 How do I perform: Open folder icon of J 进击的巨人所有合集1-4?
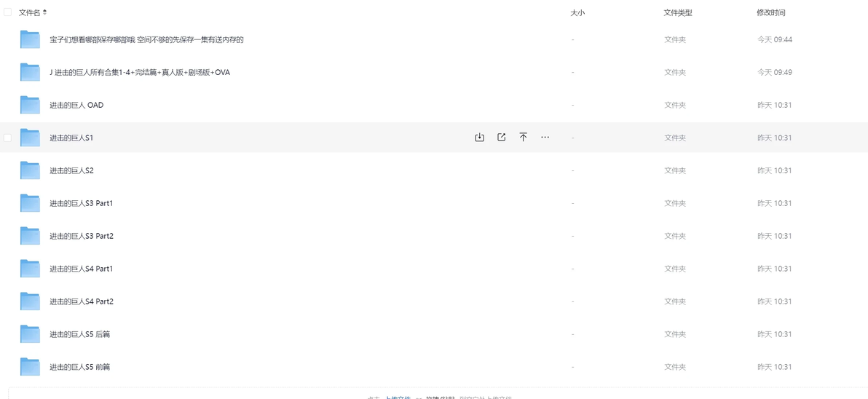(x=30, y=72)
